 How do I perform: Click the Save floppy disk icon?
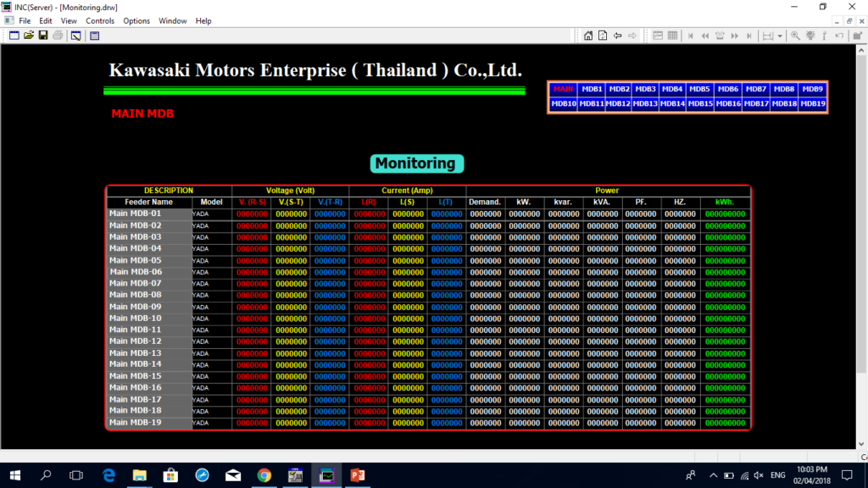(43, 36)
